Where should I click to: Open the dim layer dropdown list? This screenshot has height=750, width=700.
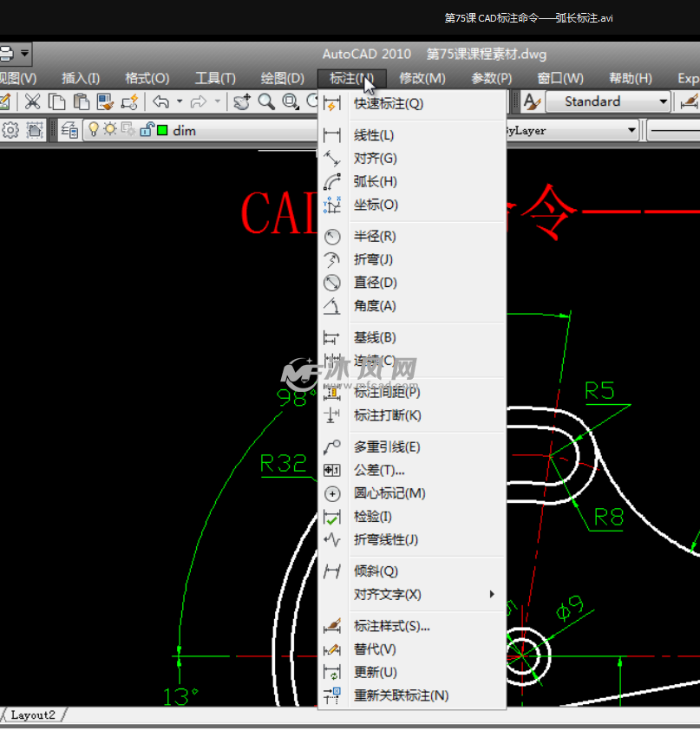click(x=631, y=131)
